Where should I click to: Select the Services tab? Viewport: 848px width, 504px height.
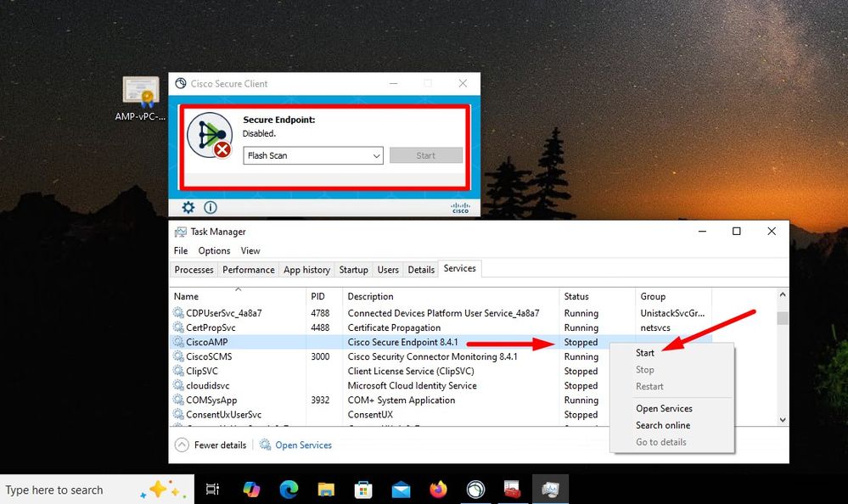tap(460, 269)
